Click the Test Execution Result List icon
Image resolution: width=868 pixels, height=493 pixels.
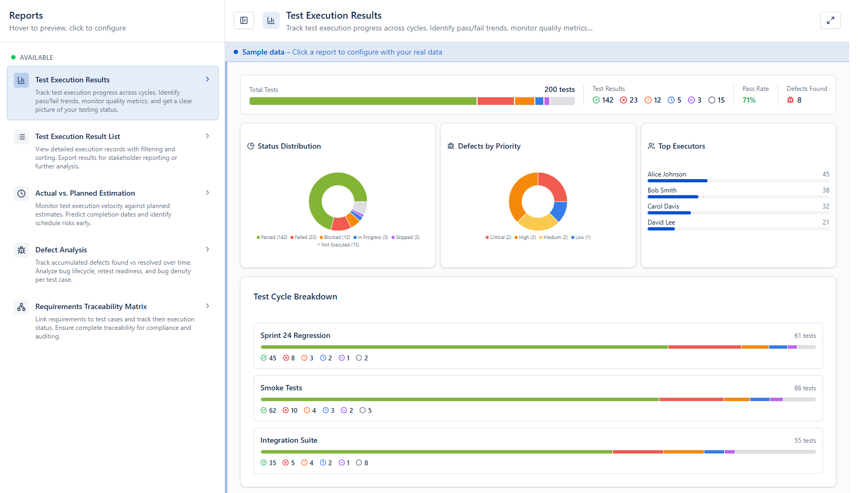(x=21, y=137)
